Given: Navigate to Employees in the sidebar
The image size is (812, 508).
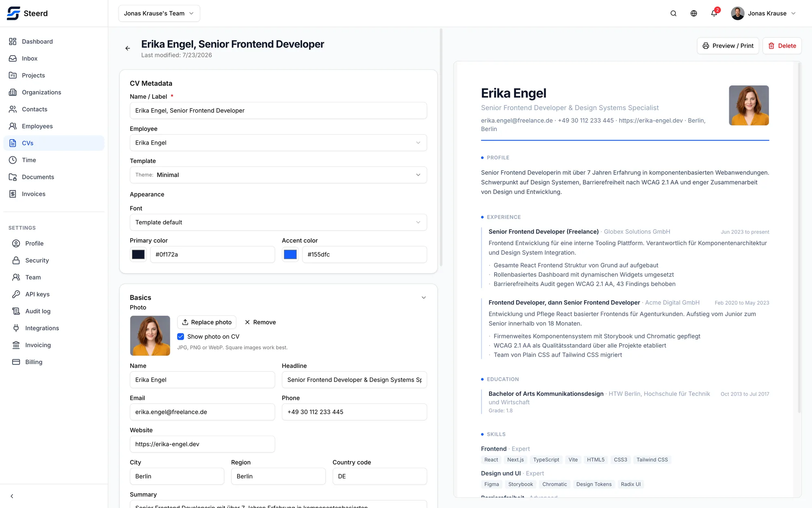Looking at the screenshot, I should (x=54, y=126).
